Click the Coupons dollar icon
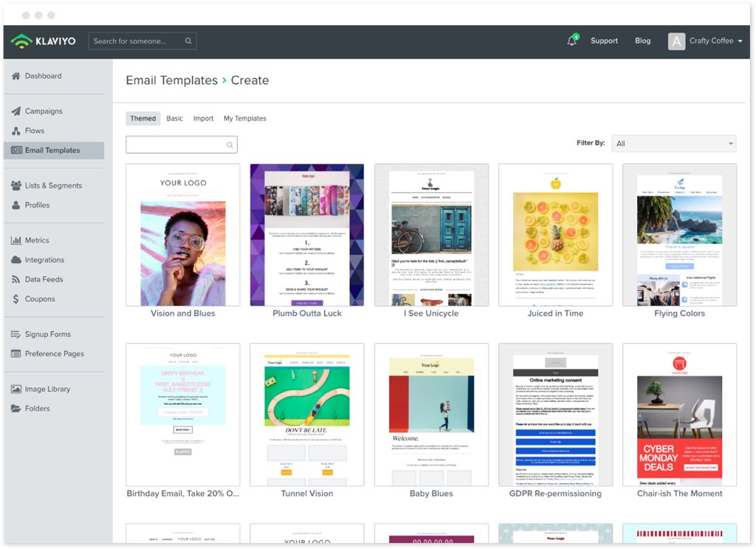 16,299
